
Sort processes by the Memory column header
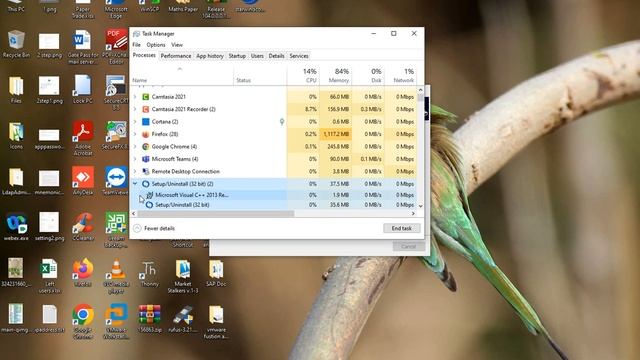336,75
